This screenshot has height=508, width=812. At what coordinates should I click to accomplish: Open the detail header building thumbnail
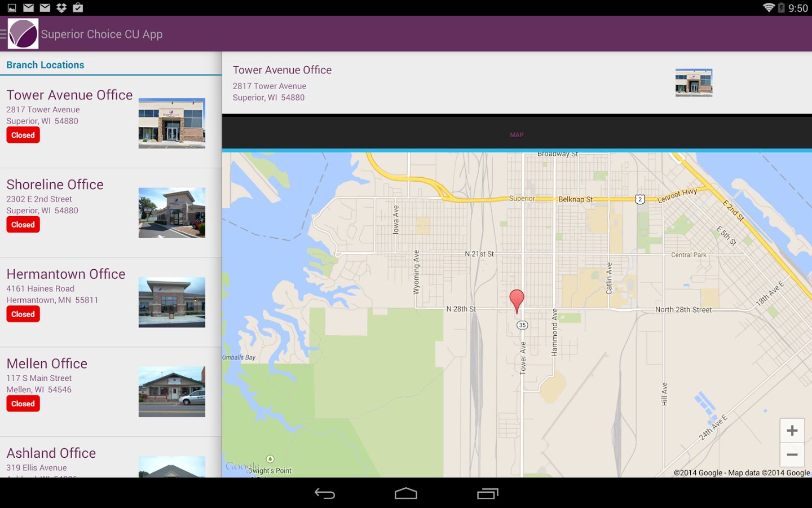click(x=694, y=82)
